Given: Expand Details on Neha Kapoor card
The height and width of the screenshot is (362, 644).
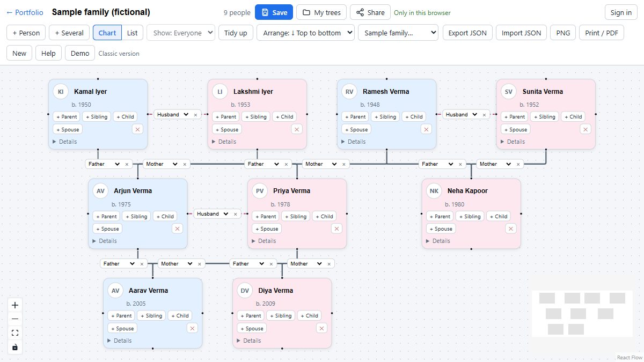Looking at the screenshot, I should 438,241.
